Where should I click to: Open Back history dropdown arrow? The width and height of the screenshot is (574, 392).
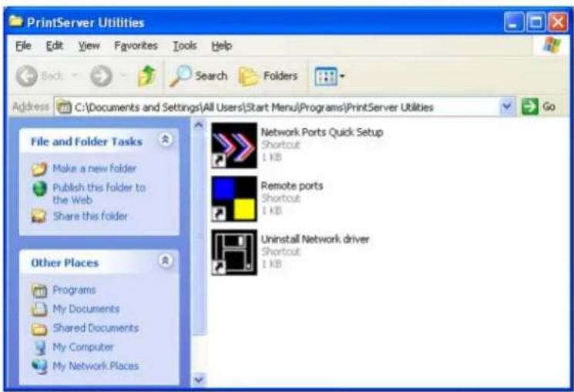75,75
